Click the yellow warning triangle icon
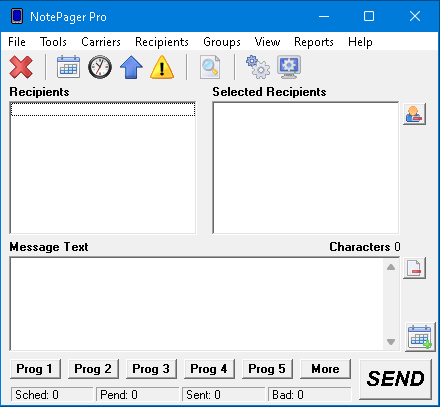Viewport: 440px width, 407px height. pos(162,67)
